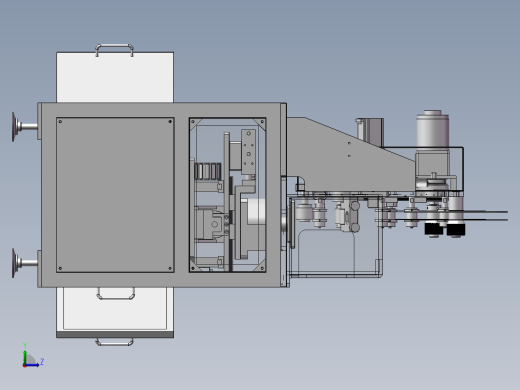Select the lower white tray below the frame
The width and height of the screenshot is (520, 390).
click(115, 312)
